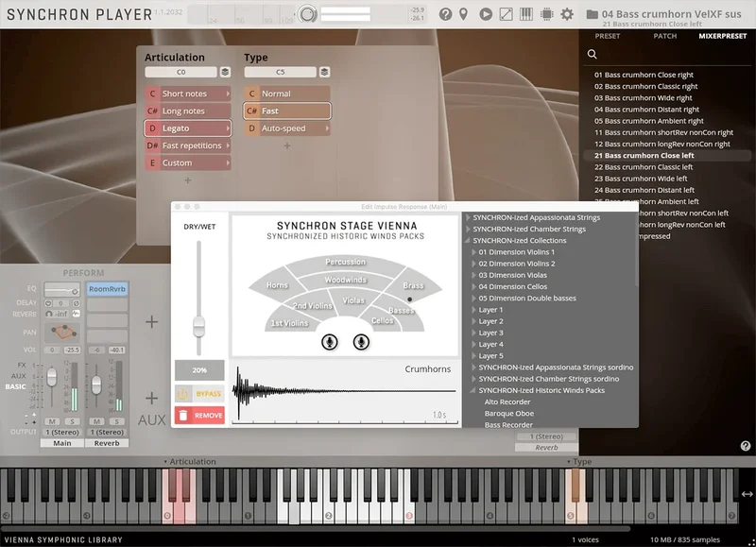This screenshot has width=756, height=547.
Task: Solo the Reverb channel
Action: [x=117, y=421]
